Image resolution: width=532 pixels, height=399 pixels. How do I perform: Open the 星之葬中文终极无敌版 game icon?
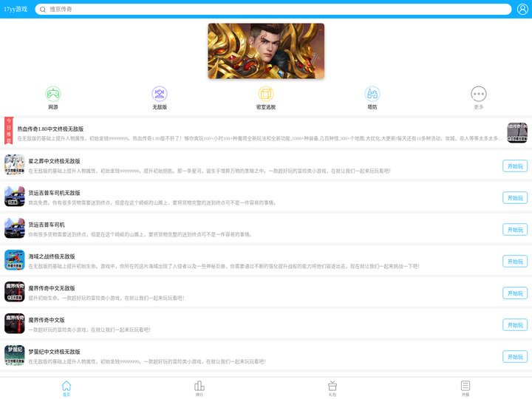click(15, 165)
